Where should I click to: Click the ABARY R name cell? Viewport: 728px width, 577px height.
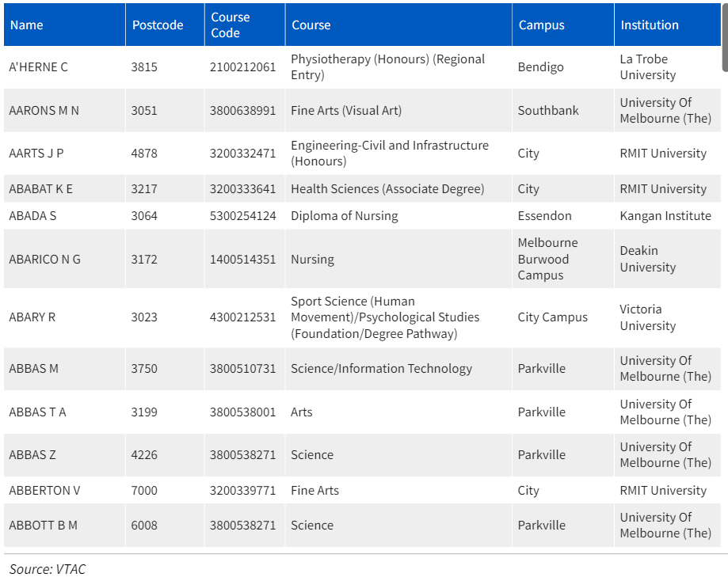[32, 317]
